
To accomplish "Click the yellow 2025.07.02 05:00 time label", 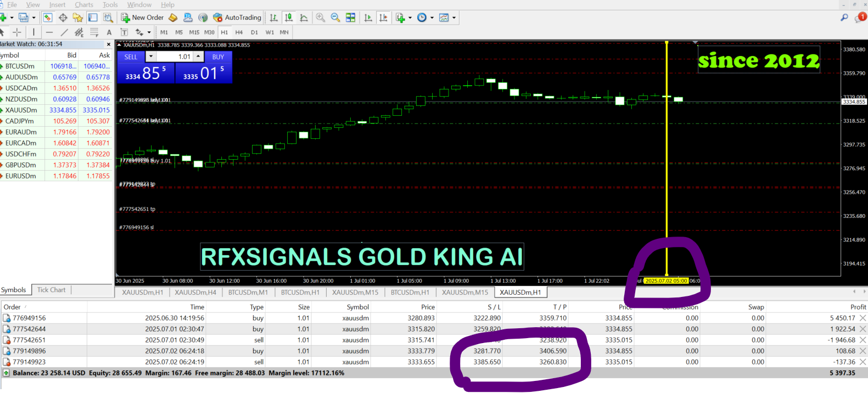I will tap(666, 280).
